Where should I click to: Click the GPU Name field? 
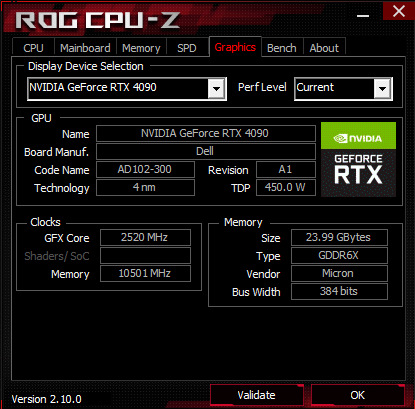point(206,133)
